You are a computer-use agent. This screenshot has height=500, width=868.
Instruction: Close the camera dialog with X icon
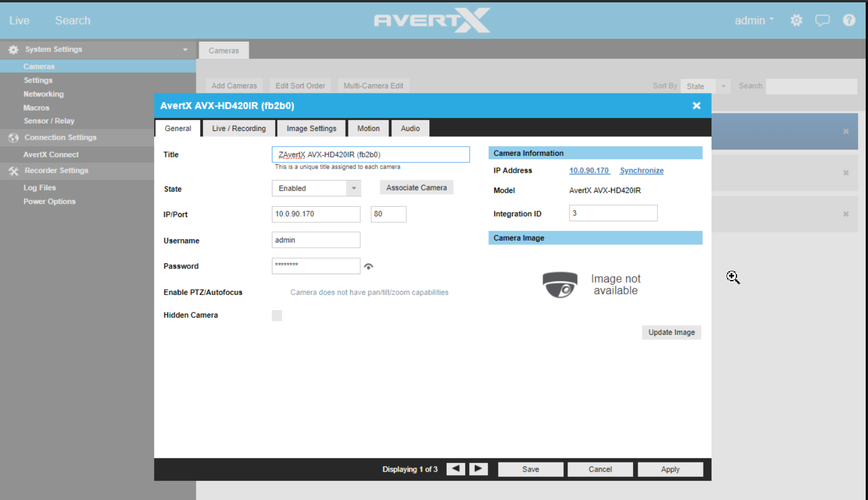(697, 106)
